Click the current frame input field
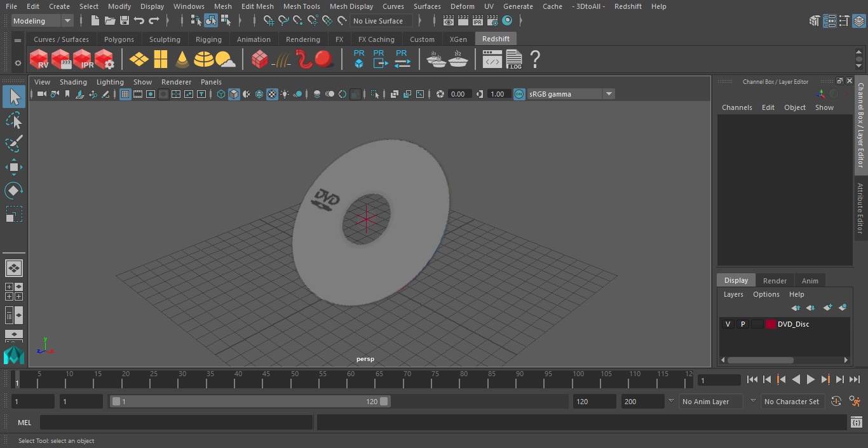This screenshot has height=448, width=868. pyautogui.click(x=719, y=381)
